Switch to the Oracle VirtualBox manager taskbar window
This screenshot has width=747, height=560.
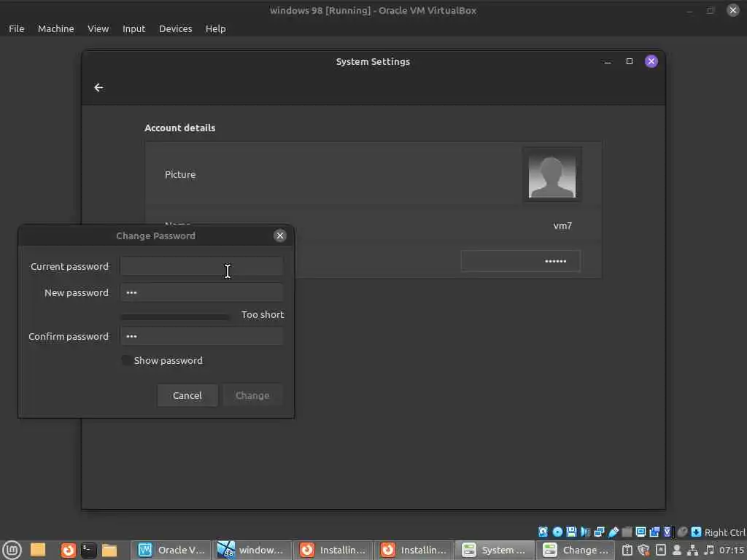171,550
